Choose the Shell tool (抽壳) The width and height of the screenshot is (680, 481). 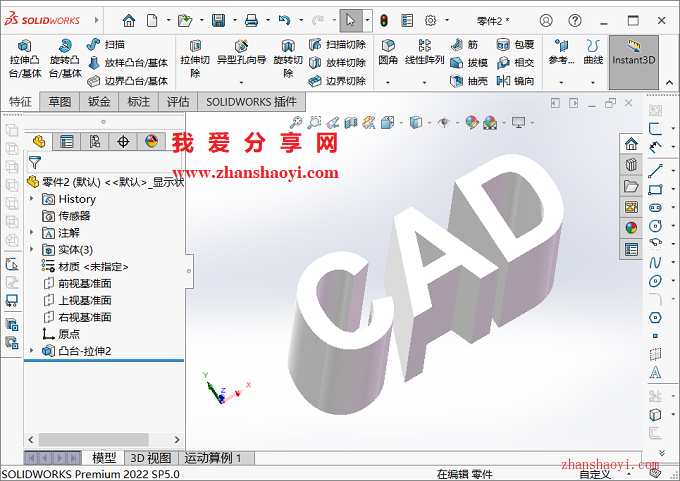[469, 81]
